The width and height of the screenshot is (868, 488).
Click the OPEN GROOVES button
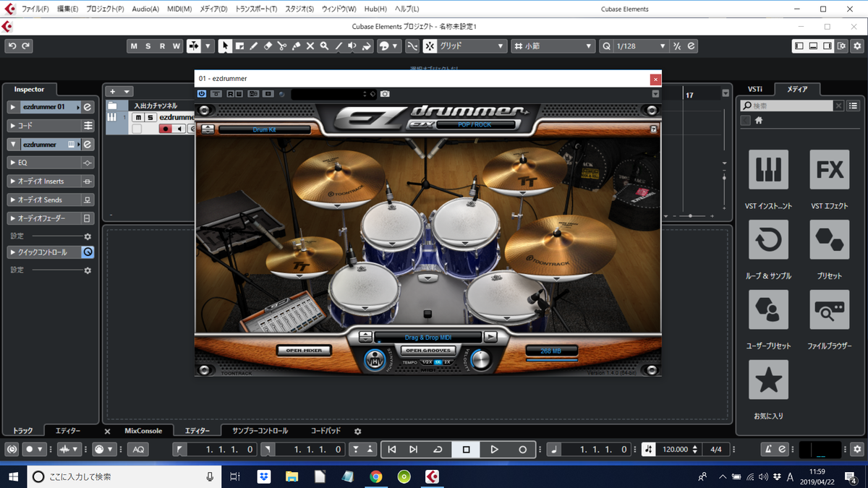pyautogui.click(x=430, y=351)
